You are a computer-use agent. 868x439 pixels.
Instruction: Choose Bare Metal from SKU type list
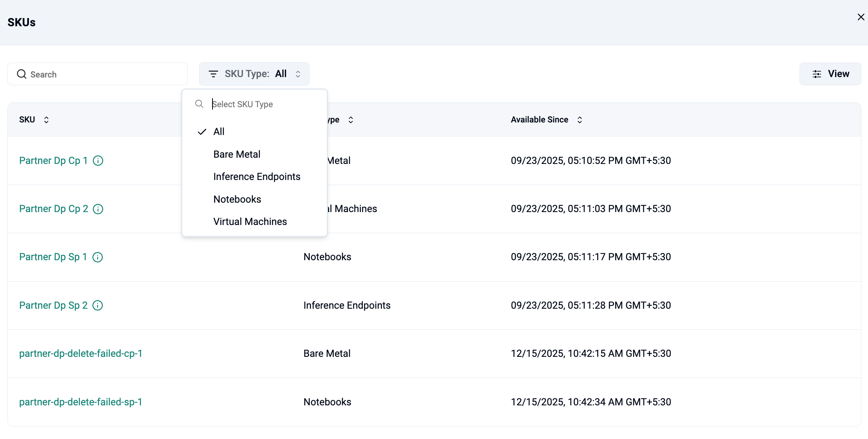tap(237, 154)
